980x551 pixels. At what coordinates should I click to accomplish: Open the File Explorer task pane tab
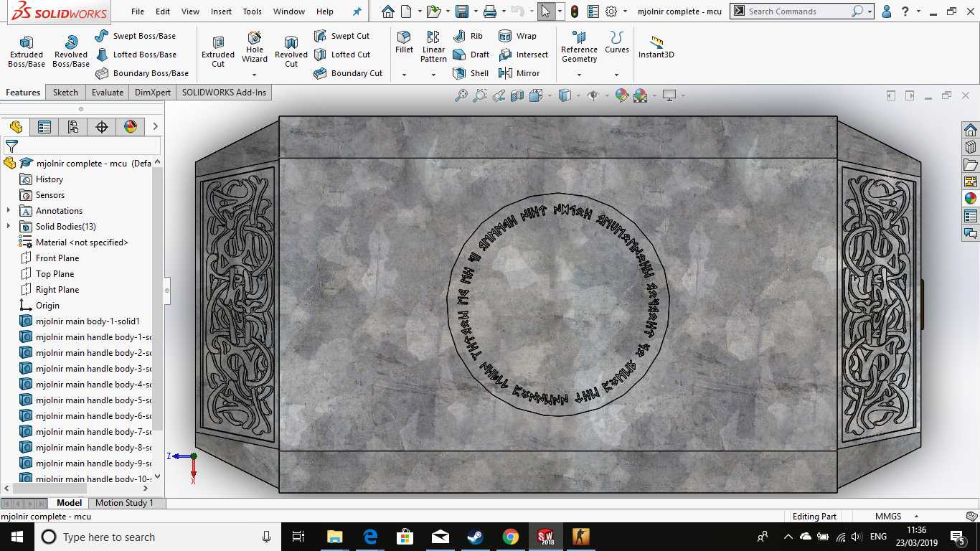pos(971,164)
